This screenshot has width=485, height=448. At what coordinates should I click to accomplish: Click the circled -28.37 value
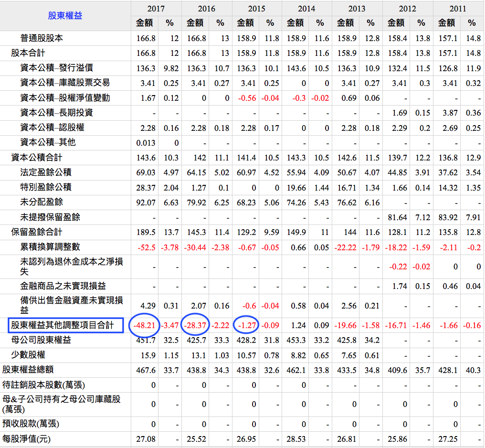195,326
